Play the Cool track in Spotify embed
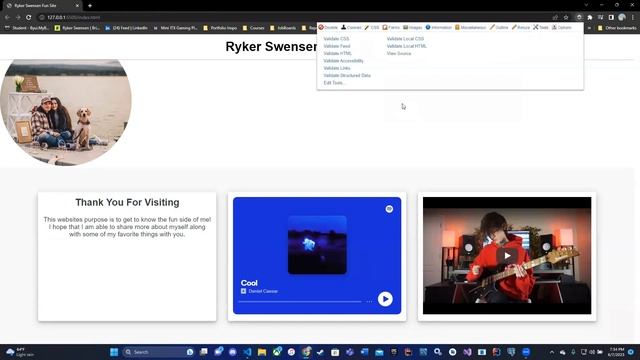640x360 pixels. (385, 299)
